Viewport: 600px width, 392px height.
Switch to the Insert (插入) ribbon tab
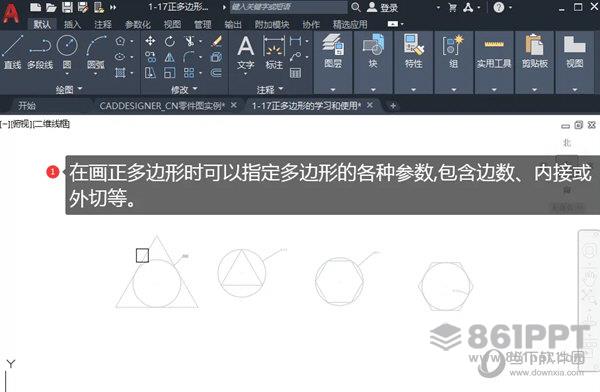(72, 24)
